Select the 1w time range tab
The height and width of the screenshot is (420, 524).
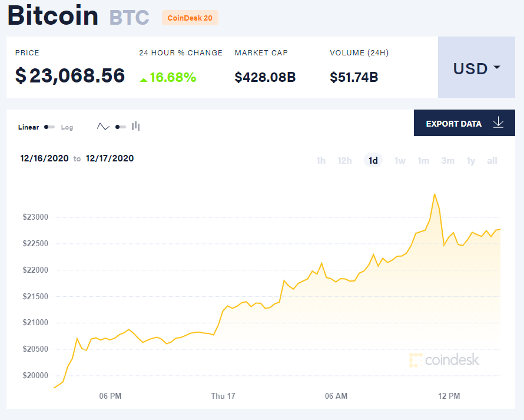(400, 161)
